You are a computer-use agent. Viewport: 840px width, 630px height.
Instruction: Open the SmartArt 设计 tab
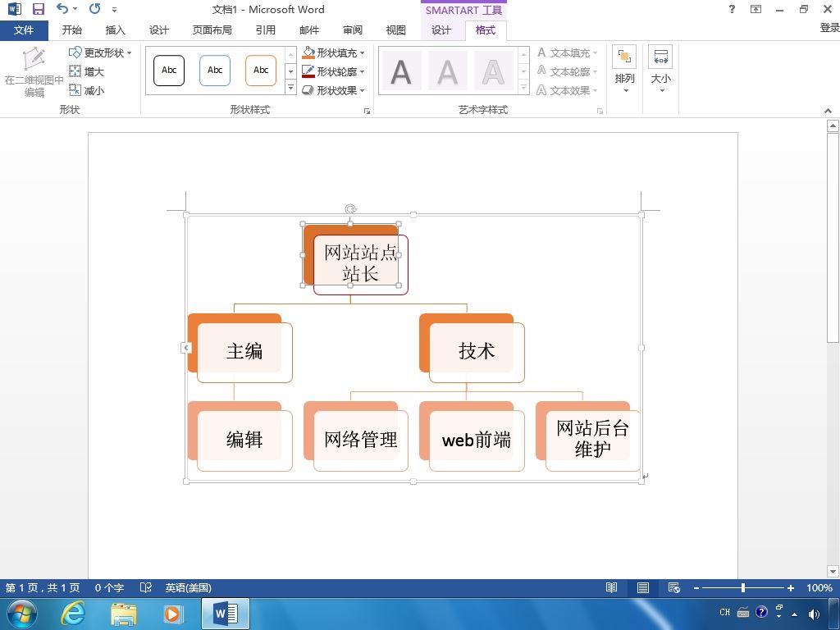point(441,30)
